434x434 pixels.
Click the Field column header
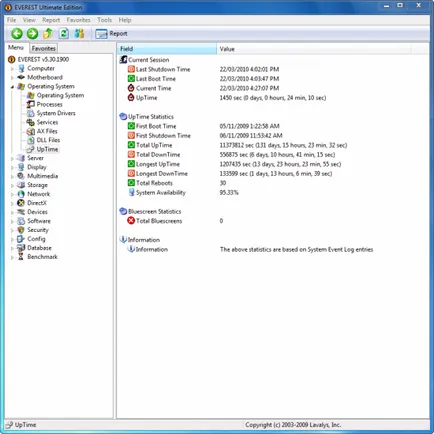[x=167, y=49]
